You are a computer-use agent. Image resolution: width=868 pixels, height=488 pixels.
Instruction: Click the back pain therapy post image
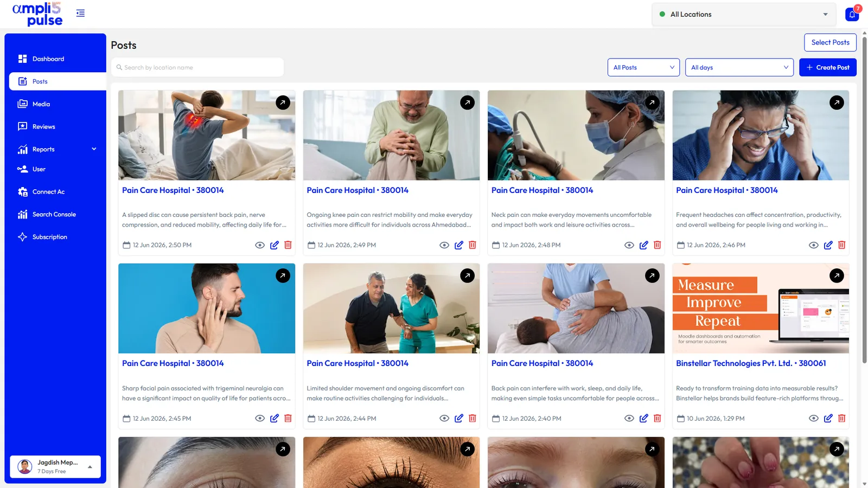(576, 309)
